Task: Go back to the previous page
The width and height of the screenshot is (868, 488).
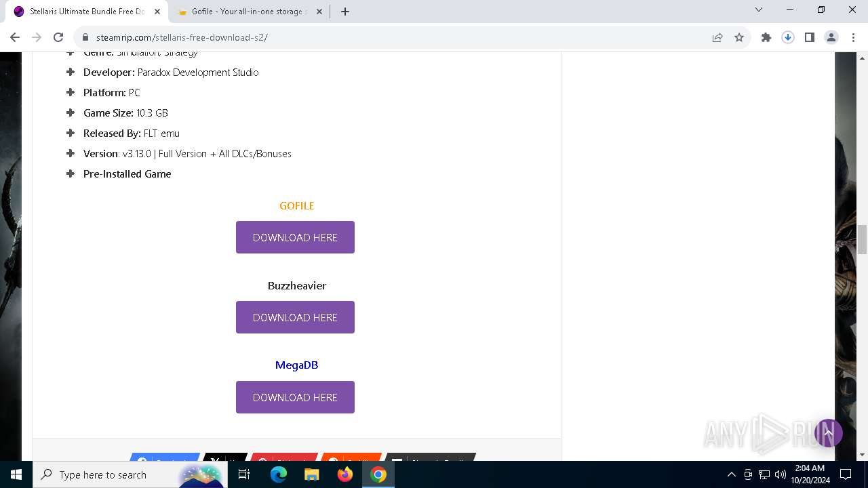Action: (x=15, y=37)
